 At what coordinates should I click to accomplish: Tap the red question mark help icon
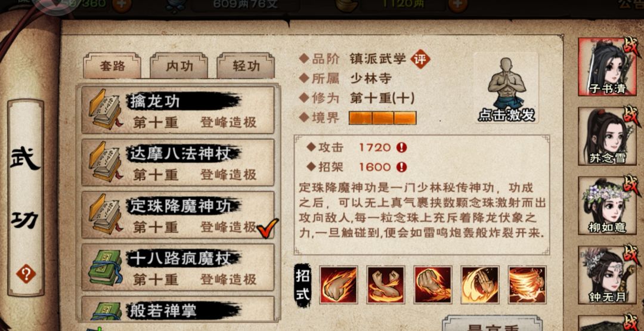click(26, 274)
